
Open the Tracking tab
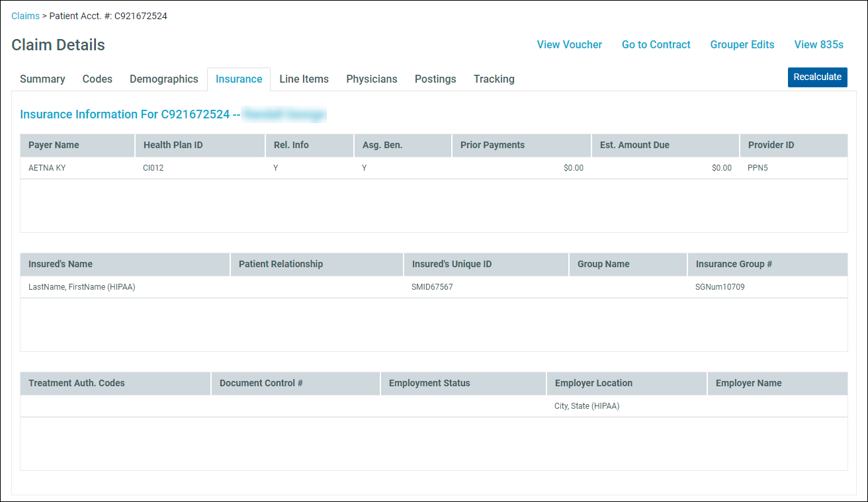tap(494, 79)
